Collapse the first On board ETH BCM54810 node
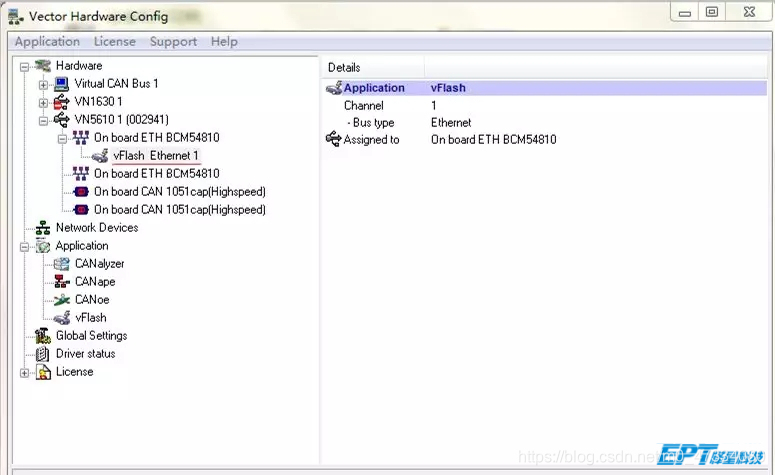 click(x=62, y=139)
